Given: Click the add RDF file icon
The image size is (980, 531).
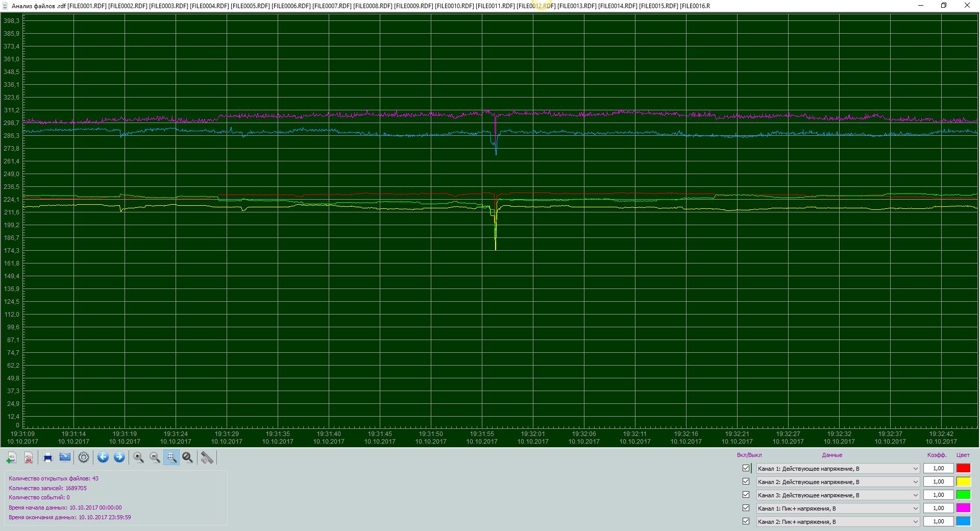Looking at the screenshot, I should click(12, 457).
